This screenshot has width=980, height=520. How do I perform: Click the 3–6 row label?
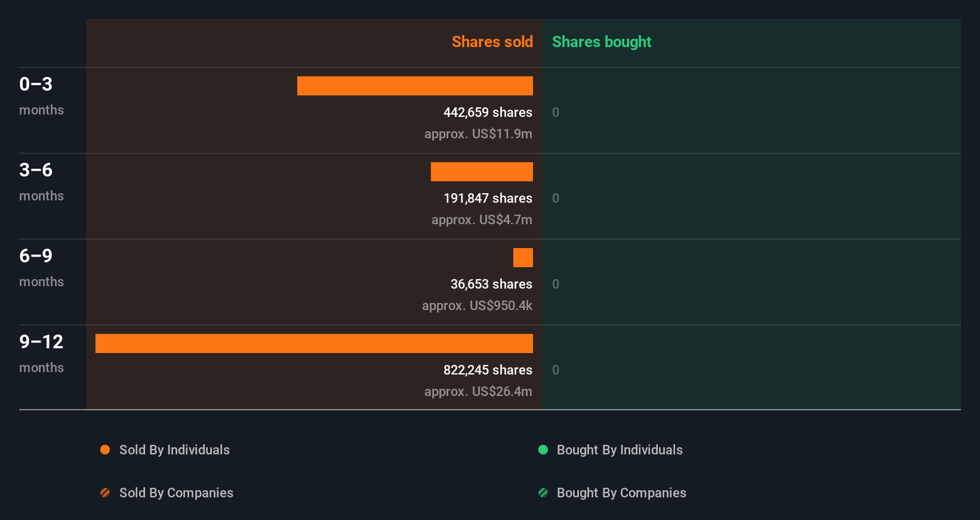36,170
